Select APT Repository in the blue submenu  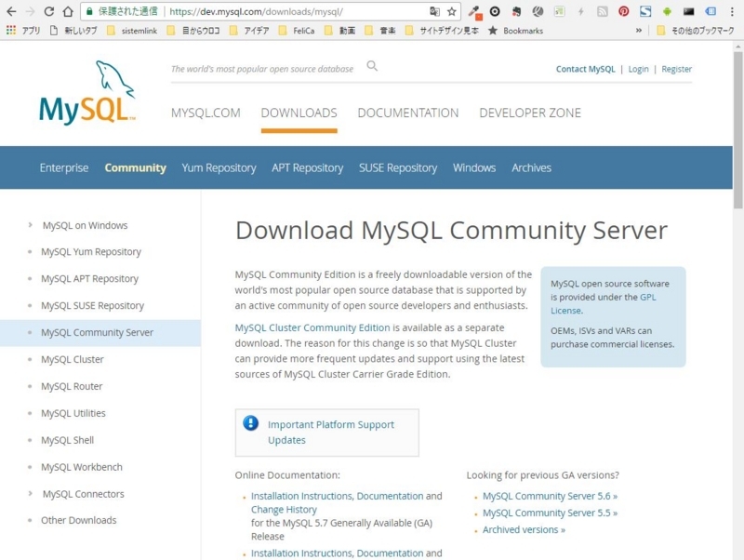(x=308, y=168)
